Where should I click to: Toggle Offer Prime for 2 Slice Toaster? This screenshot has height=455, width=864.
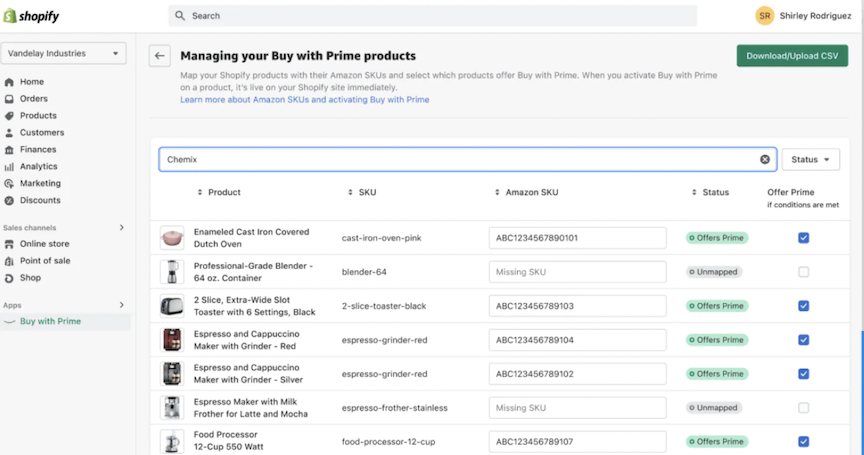[804, 306]
